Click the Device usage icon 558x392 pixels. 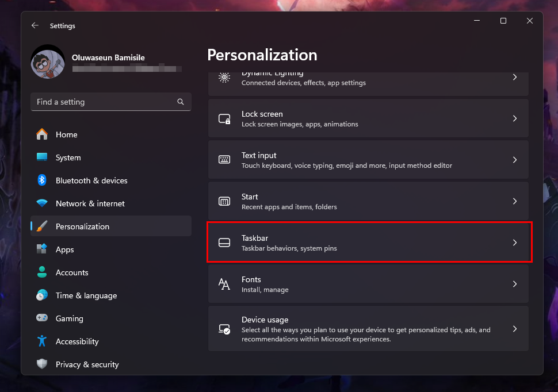pyautogui.click(x=224, y=329)
